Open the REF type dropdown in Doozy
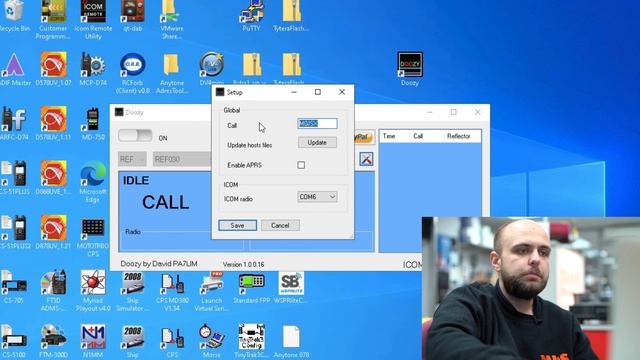The height and width of the screenshot is (360, 640). coord(132,159)
